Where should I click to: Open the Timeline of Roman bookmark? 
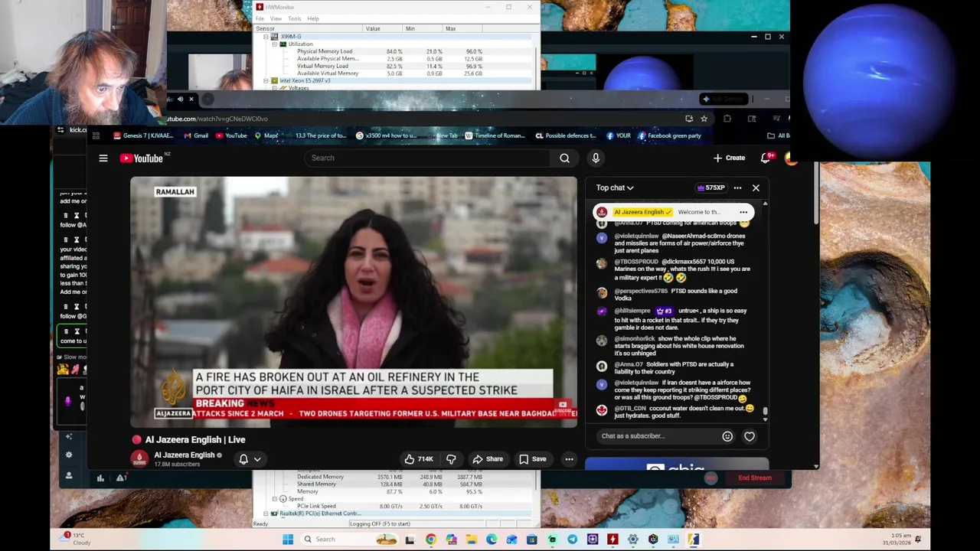[494, 135]
